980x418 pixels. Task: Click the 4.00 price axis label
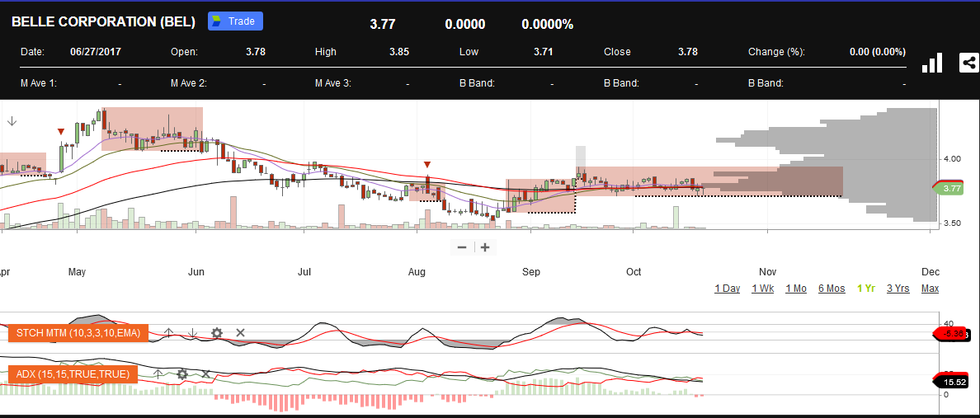[953, 158]
